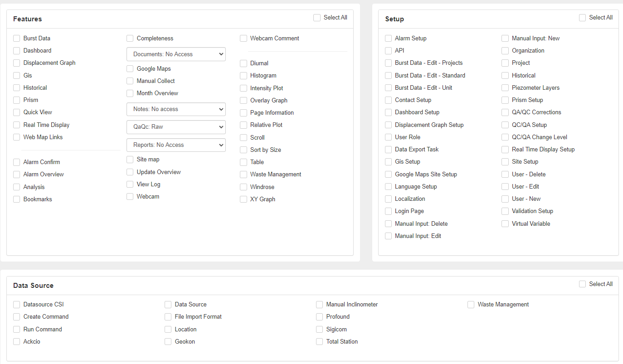Enable the Real Time Display checkbox
This screenshot has height=364, width=623.
[x=17, y=125]
